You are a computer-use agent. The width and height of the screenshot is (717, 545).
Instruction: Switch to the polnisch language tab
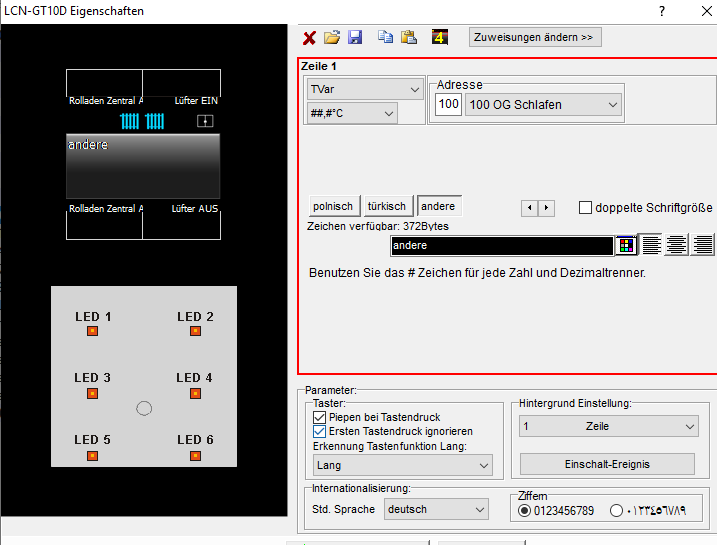(x=333, y=206)
